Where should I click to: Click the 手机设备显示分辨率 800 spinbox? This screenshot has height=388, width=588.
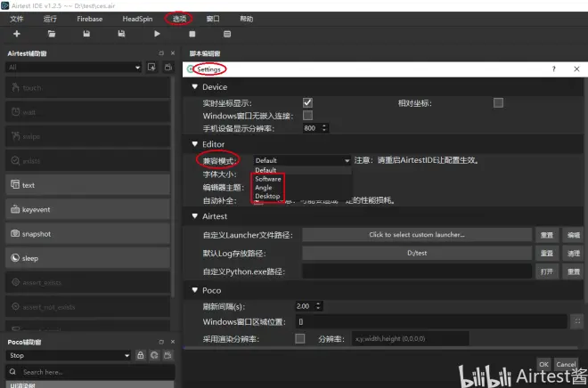click(x=315, y=128)
